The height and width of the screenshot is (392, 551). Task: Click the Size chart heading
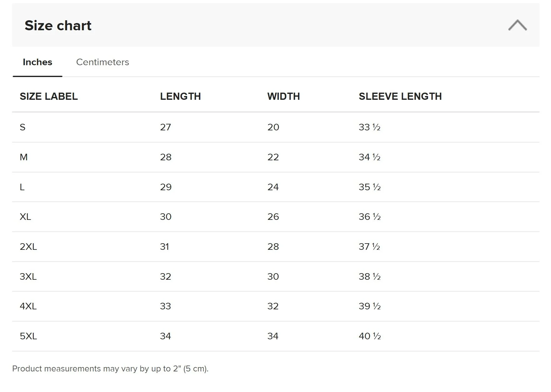pyautogui.click(x=58, y=26)
